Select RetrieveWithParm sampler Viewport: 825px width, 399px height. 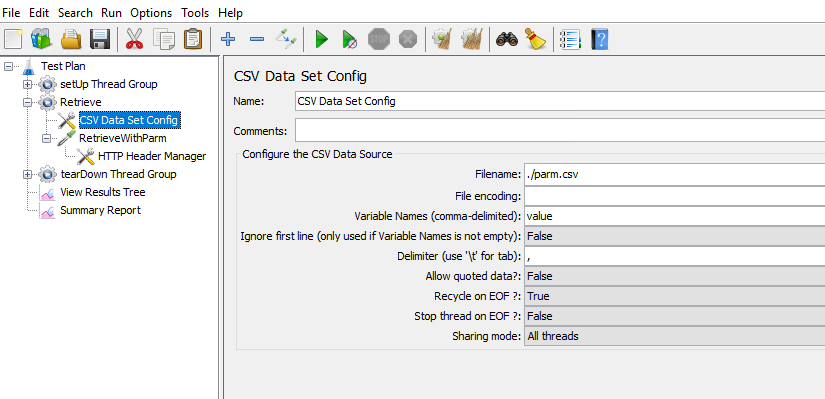point(123,138)
